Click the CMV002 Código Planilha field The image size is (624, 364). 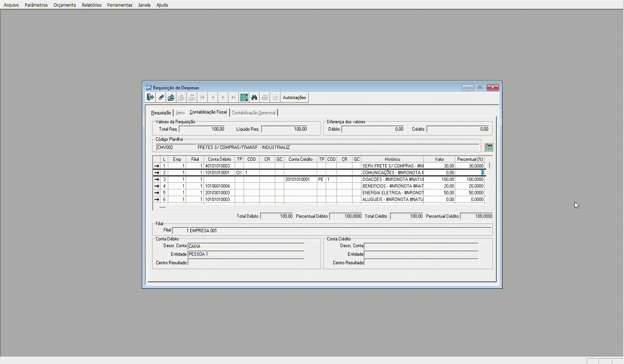coord(176,147)
